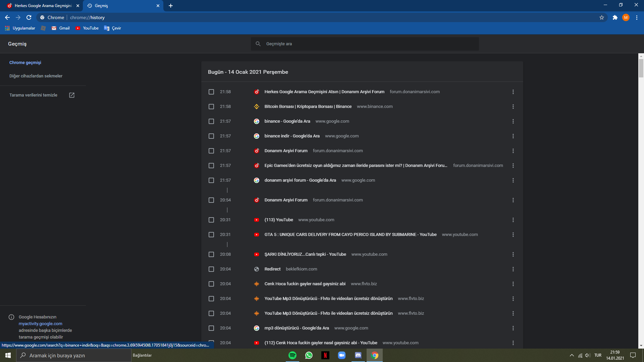Open the notification center icon
The width and height of the screenshot is (644, 362).
pos(633,355)
